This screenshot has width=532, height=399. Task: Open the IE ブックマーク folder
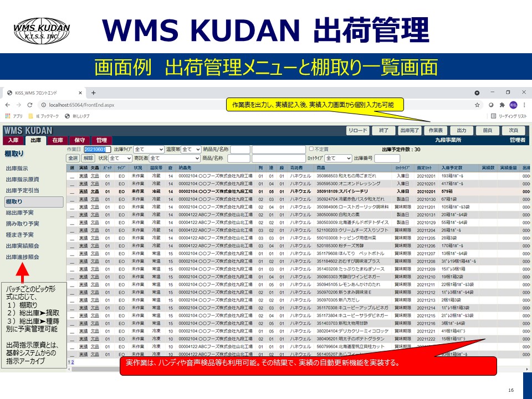pos(43,116)
